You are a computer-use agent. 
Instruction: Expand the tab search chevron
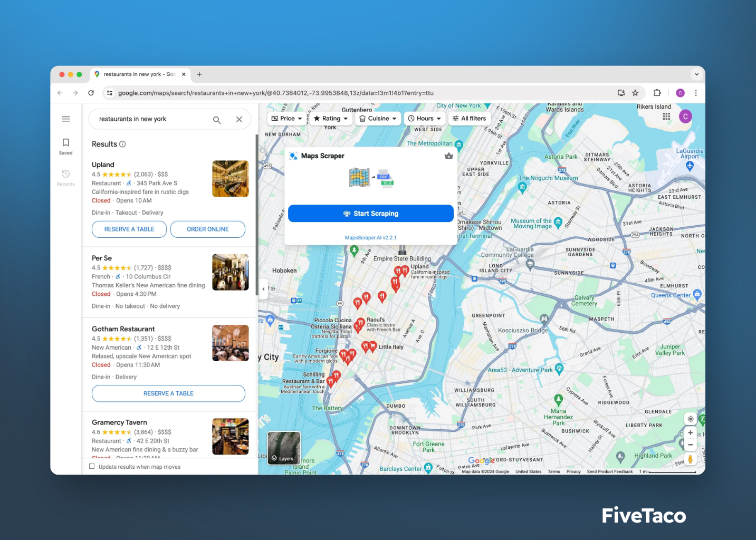(696, 74)
